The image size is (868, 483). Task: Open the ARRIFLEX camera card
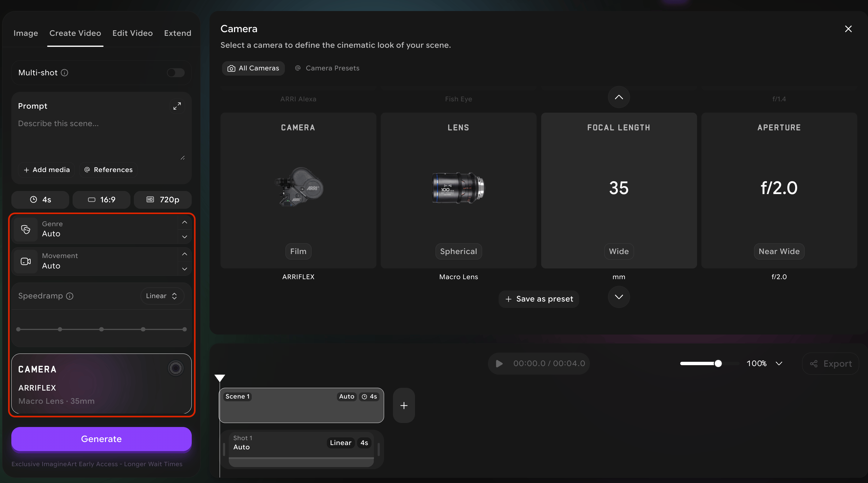point(101,384)
